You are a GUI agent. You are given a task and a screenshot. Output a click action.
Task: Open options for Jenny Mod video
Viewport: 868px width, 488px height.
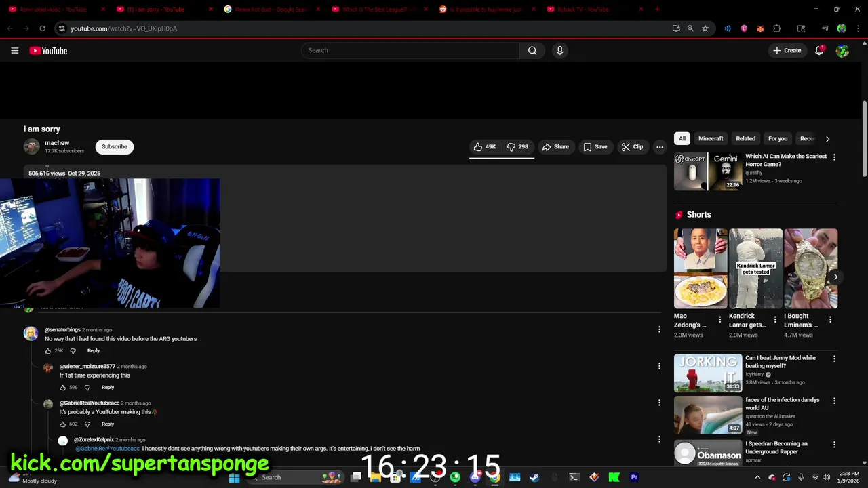[x=834, y=358]
